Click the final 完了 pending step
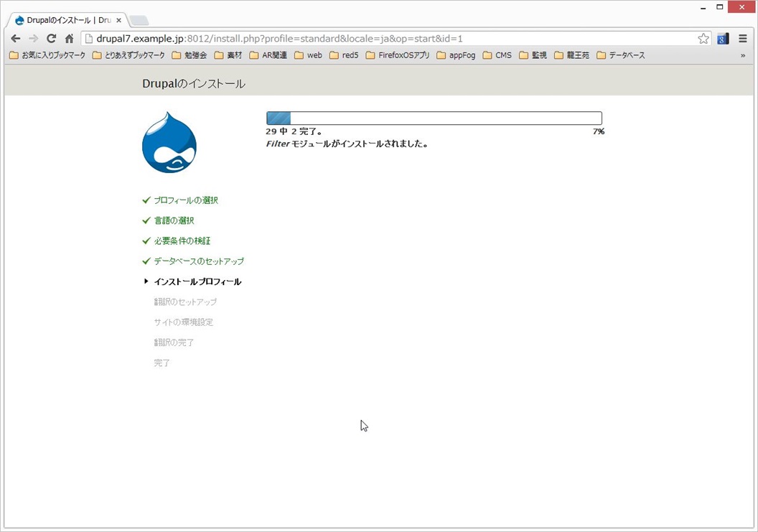The height and width of the screenshot is (532, 758). 162,363
